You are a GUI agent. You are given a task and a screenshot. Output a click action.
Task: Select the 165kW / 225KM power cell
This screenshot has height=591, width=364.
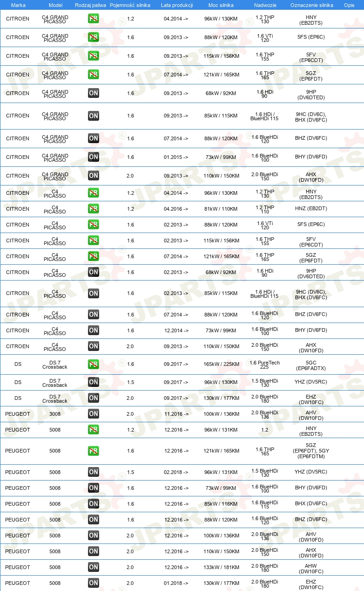[222, 364]
